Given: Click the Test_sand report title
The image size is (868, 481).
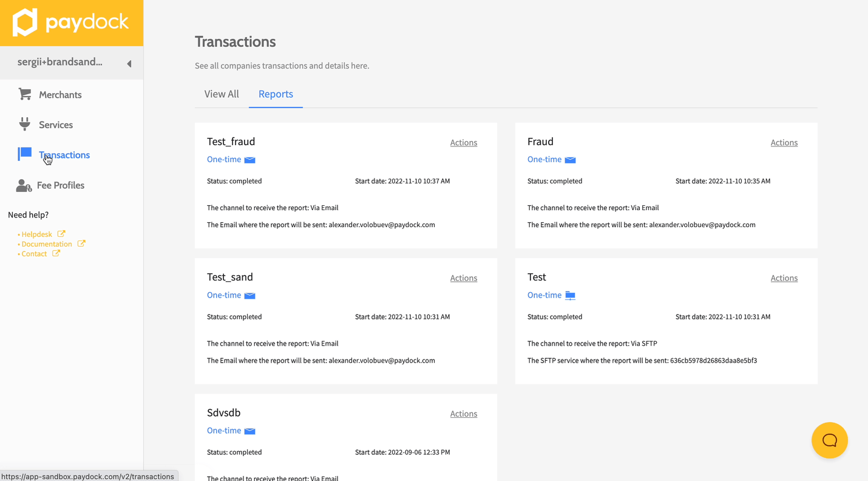Looking at the screenshot, I should coord(229,277).
